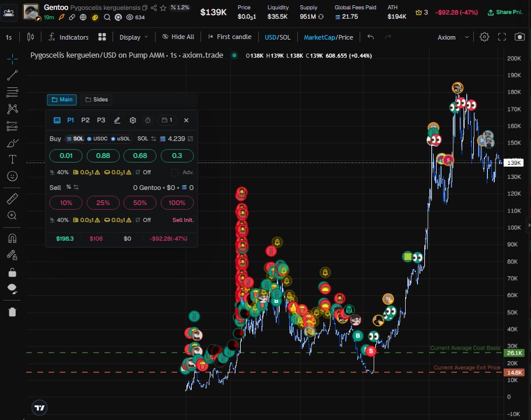Switch chart between USD and SOL
The width and height of the screenshot is (531, 420).
pyautogui.click(x=277, y=37)
